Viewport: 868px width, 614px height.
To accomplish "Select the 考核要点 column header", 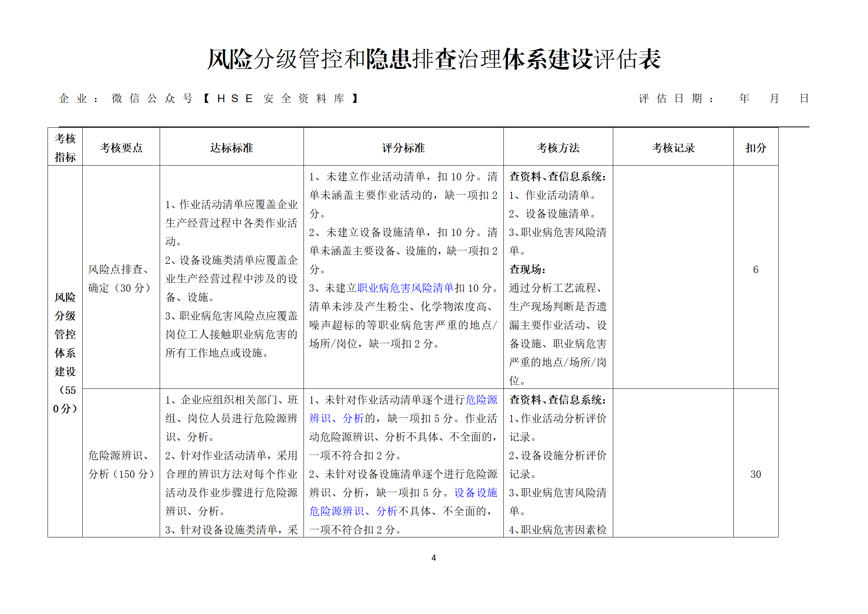I will click(121, 148).
